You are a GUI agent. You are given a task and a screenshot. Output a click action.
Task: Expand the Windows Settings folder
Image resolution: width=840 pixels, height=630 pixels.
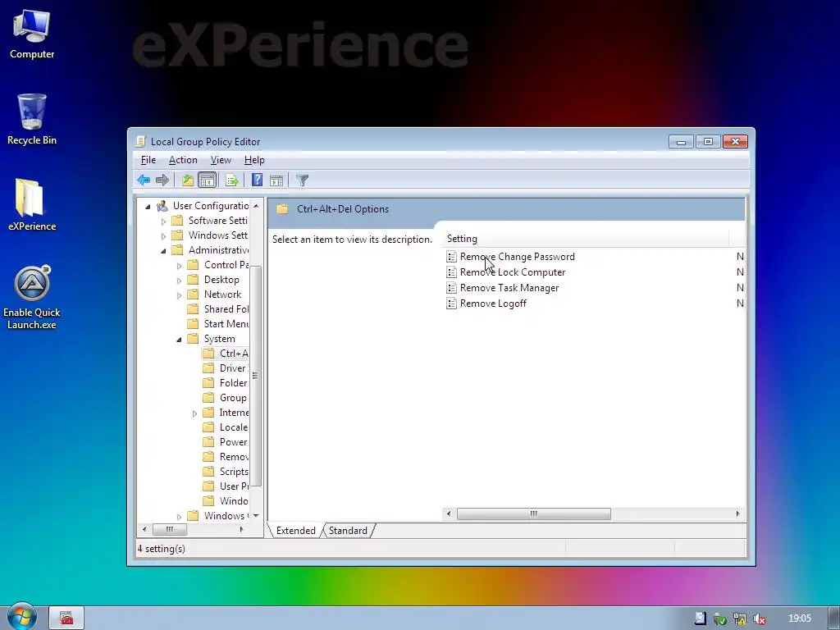164,235
